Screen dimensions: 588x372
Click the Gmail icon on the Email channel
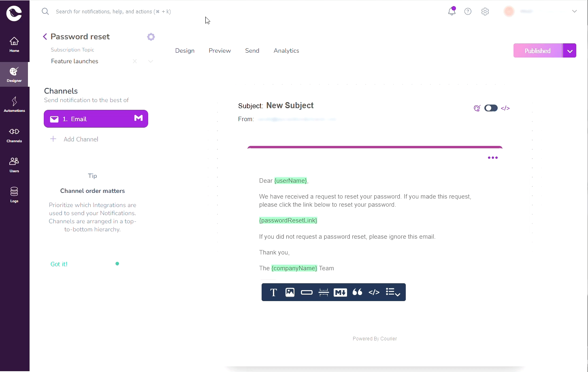point(138,118)
